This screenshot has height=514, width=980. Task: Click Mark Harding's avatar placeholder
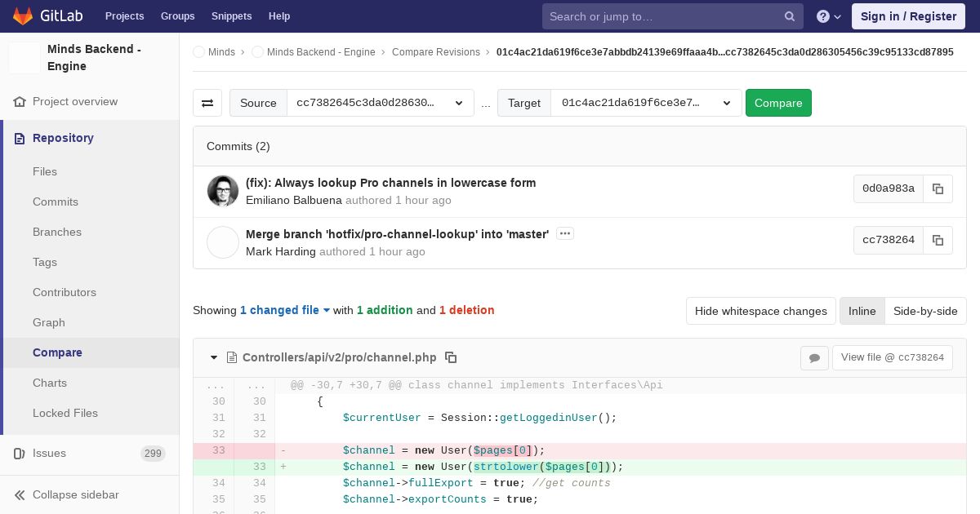(223, 243)
